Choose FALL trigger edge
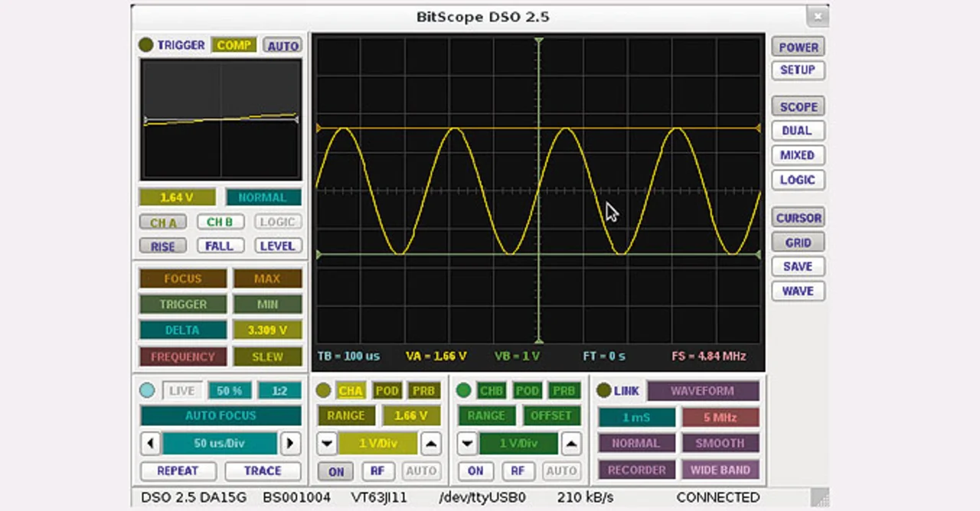The width and height of the screenshot is (980, 511). (220, 246)
